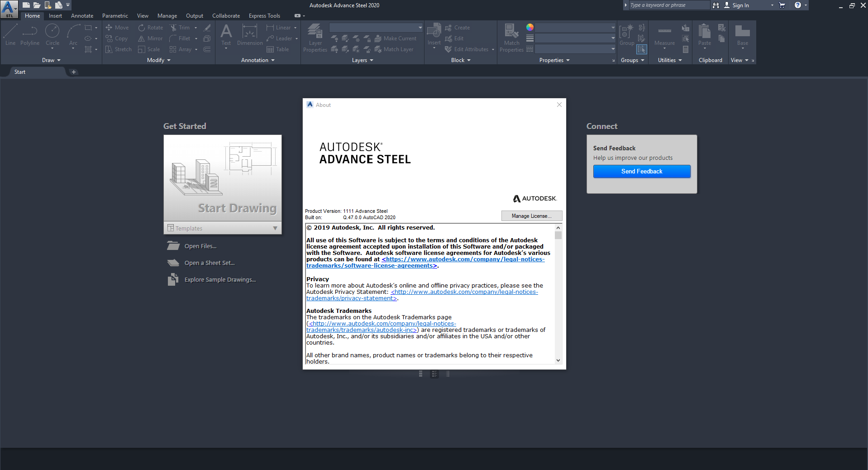Select the Polyline tool
The width and height of the screenshot is (868, 470).
(x=30, y=35)
